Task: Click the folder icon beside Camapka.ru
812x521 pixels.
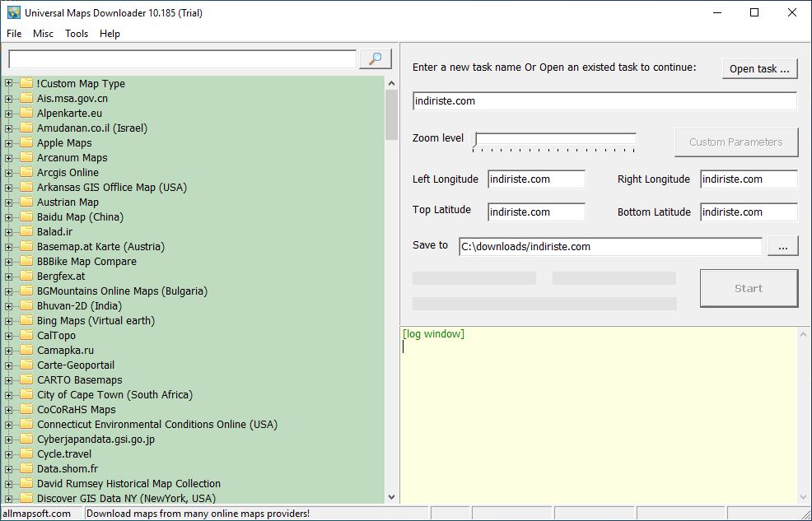Action: (26, 351)
